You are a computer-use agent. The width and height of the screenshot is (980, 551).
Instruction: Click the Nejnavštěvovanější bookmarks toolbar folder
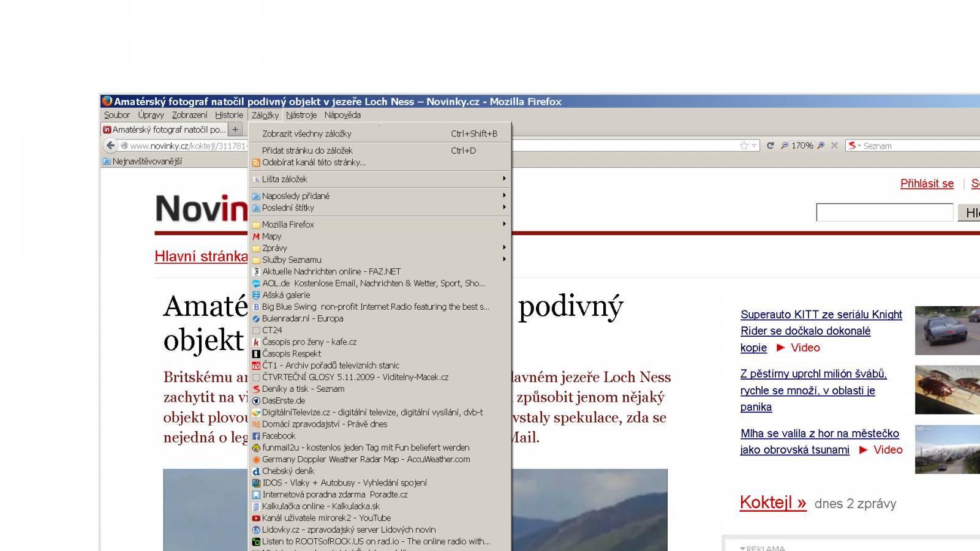pos(142,162)
